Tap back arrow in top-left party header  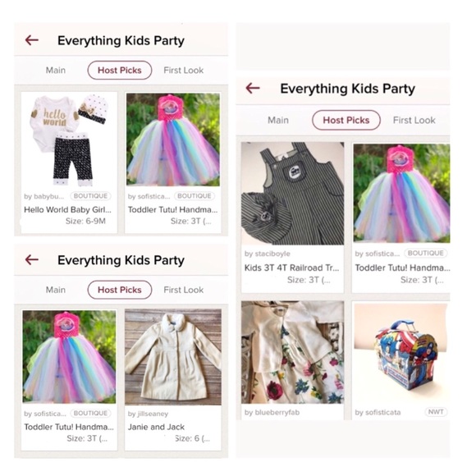click(31, 39)
